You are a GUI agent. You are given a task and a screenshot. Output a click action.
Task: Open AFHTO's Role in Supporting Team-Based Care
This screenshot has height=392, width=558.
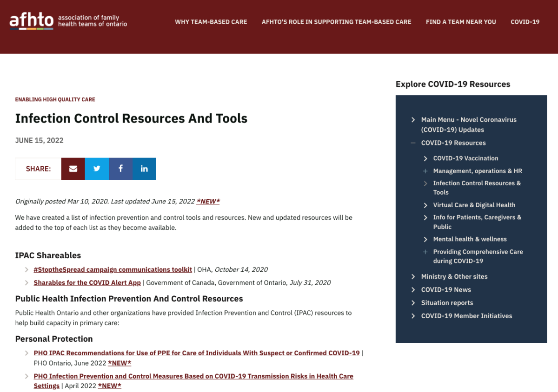(337, 22)
